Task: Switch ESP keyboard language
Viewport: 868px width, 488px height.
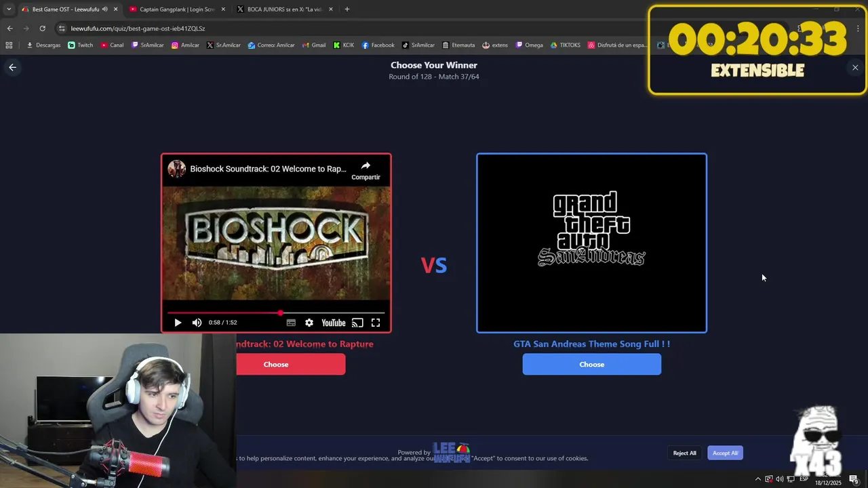Action: coord(804,479)
